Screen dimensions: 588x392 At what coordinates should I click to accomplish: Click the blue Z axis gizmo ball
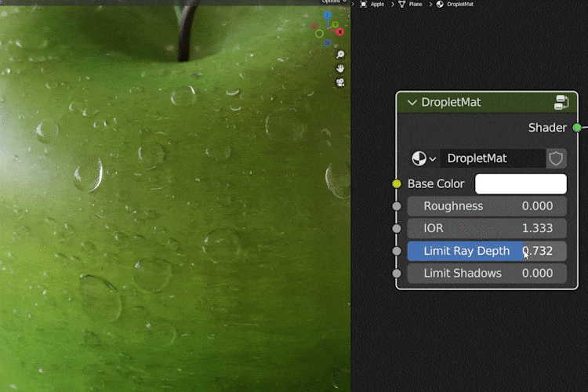coord(328,16)
